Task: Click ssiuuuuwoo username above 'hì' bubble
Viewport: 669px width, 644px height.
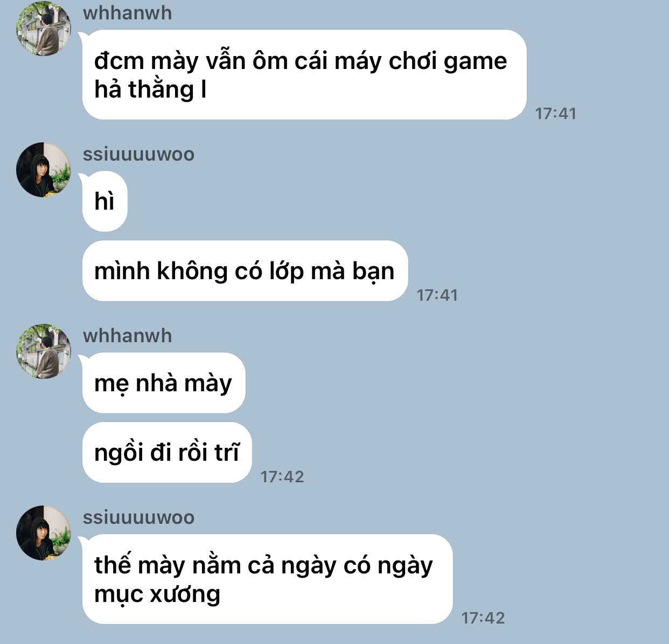Action: click(138, 154)
